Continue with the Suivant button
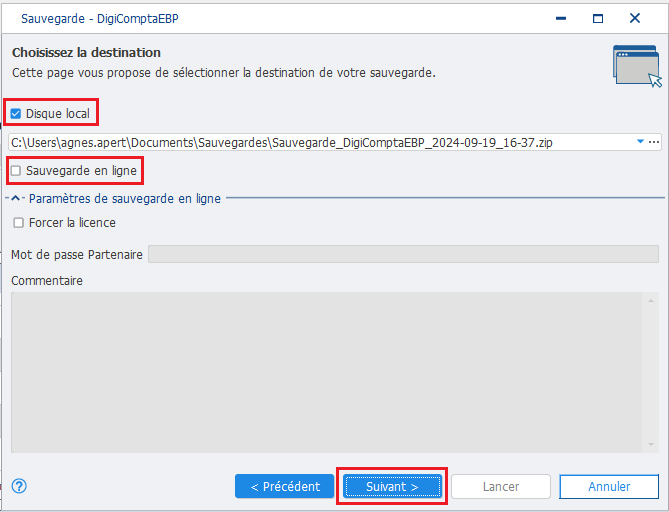Screen dimensions: 669x512 [392, 486]
